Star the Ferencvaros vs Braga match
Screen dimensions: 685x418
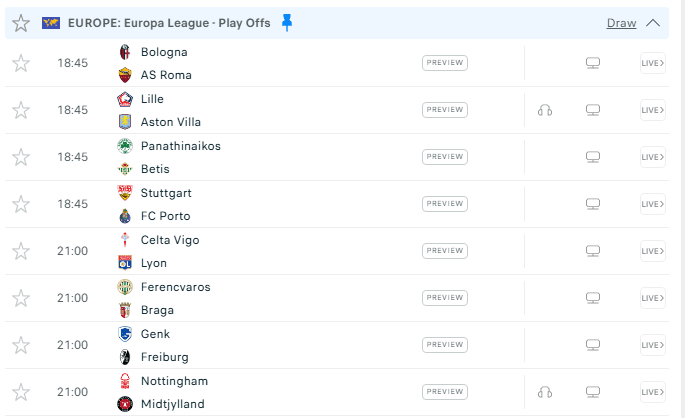21,298
